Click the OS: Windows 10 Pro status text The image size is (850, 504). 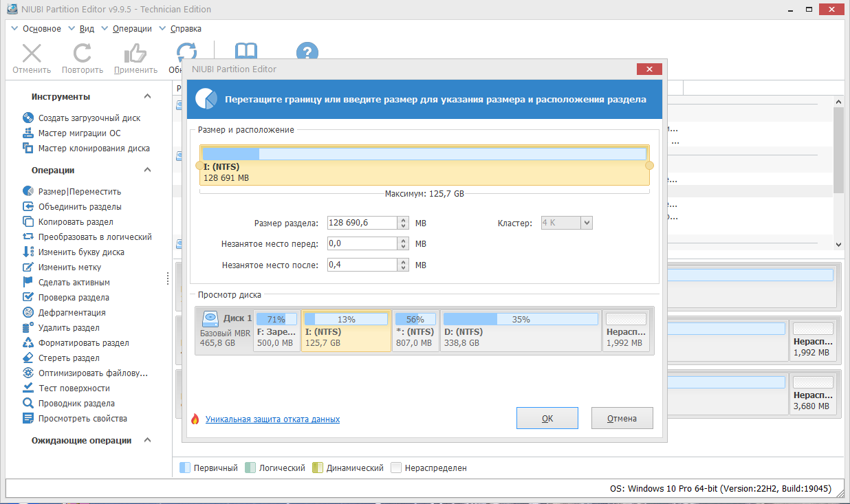tap(720, 489)
